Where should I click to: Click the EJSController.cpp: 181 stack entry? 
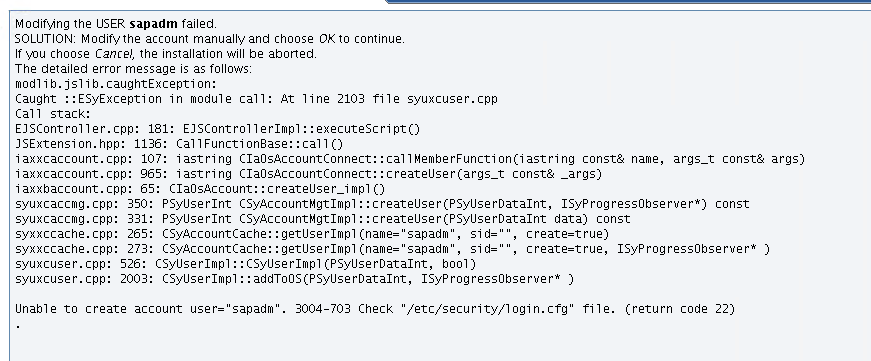pyautogui.click(x=218, y=129)
